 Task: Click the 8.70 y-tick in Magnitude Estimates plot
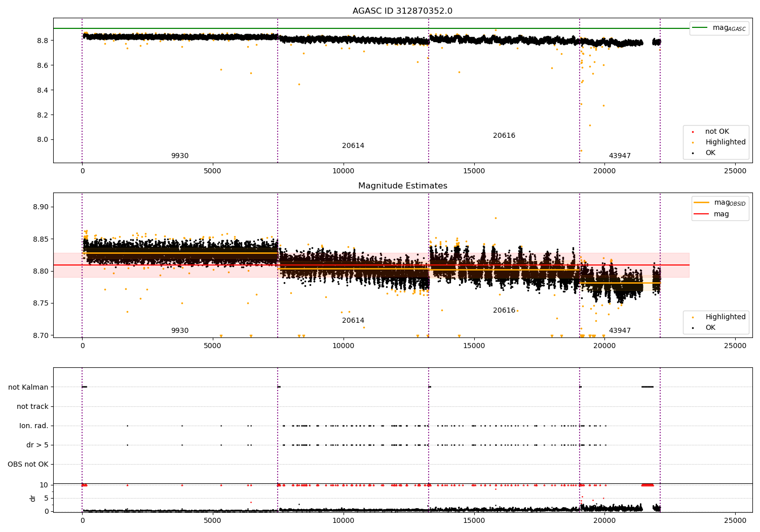41,335
